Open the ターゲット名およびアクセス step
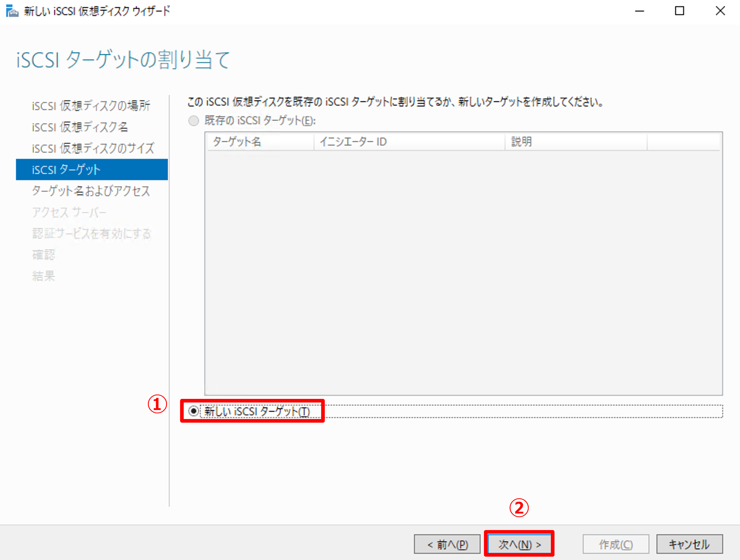 coord(91,191)
